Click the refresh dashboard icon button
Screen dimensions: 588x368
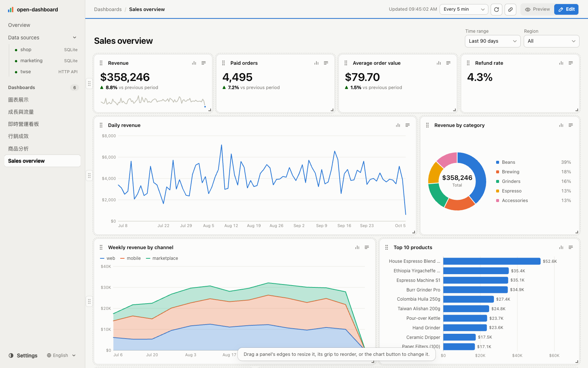[x=496, y=10]
